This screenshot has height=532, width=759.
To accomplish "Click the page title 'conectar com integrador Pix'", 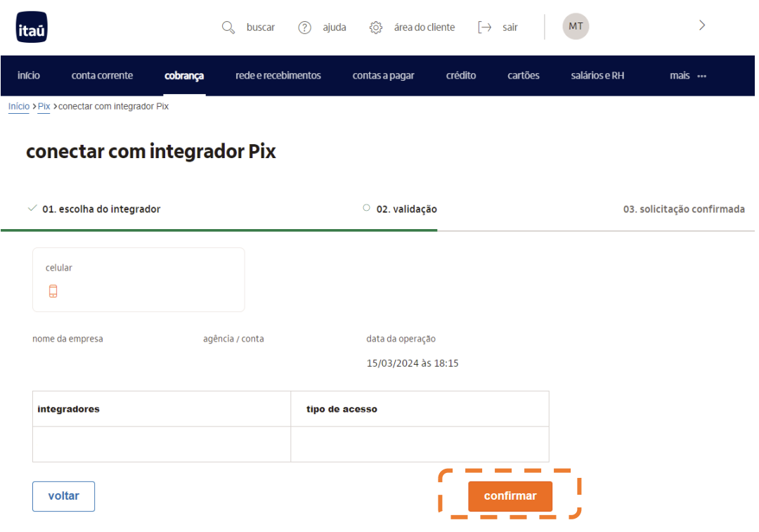I will click(151, 152).
